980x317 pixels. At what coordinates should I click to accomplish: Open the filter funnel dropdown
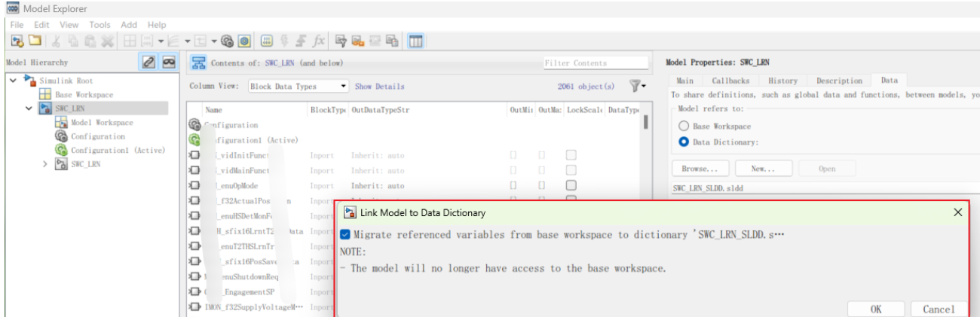(x=638, y=87)
